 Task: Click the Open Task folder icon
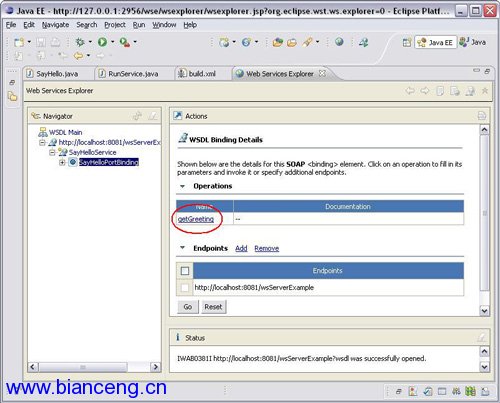point(292,43)
